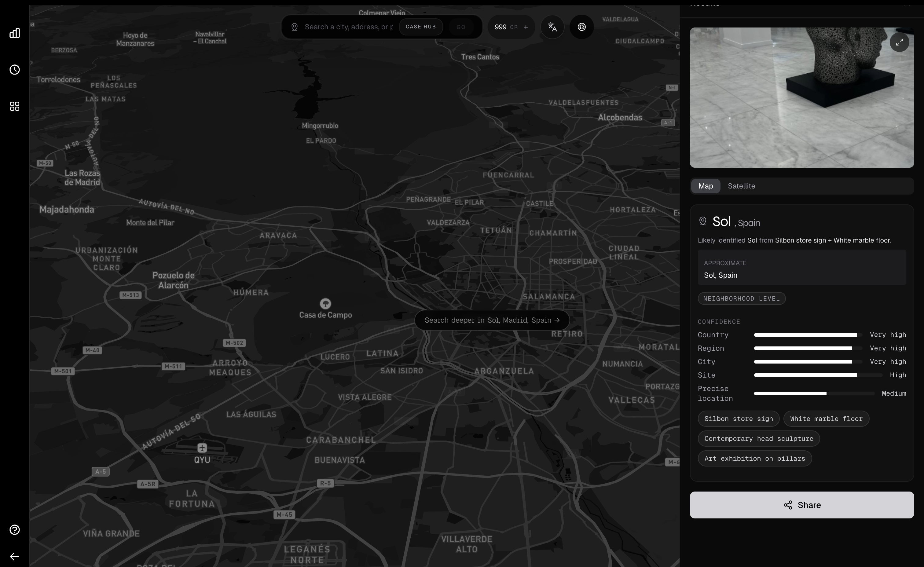The width and height of the screenshot is (924, 567).
Task: Click the Pozuelo de Alarcón map label
Action: point(173,280)
